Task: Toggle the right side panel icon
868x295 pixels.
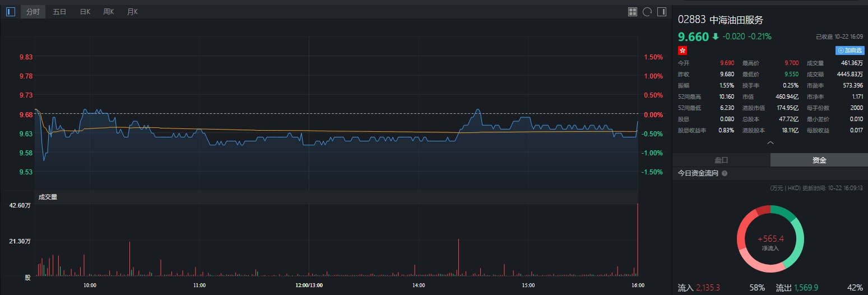Action: [662, 11]
